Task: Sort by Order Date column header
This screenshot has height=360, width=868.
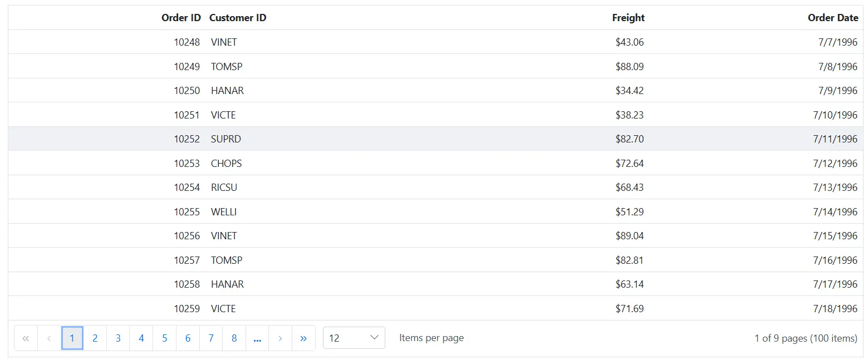Action: [x=833, y=18]
